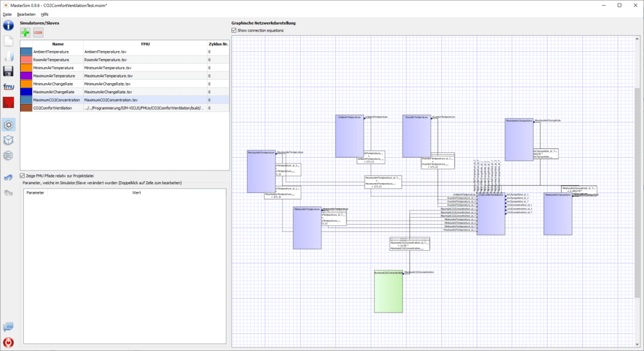Add a new slave with green plus
644x351 pixels.
coord(25,33)
